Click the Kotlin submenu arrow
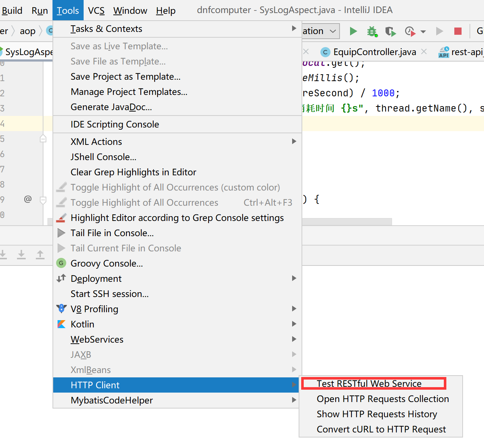 (294, 324)
